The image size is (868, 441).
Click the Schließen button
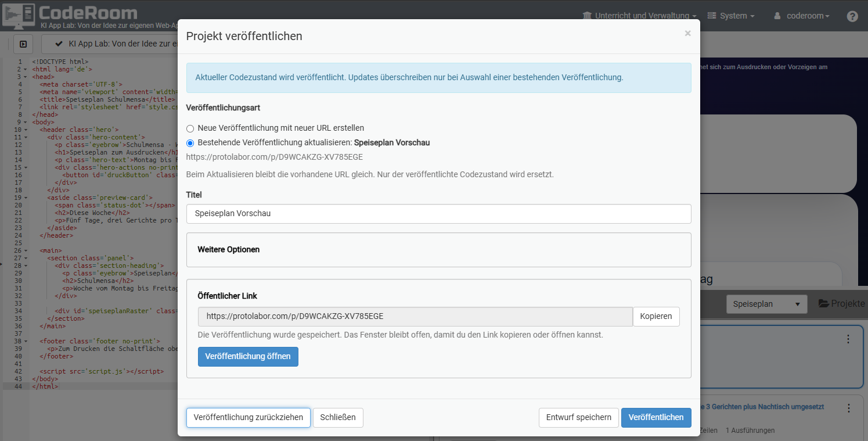click(338, 417)
